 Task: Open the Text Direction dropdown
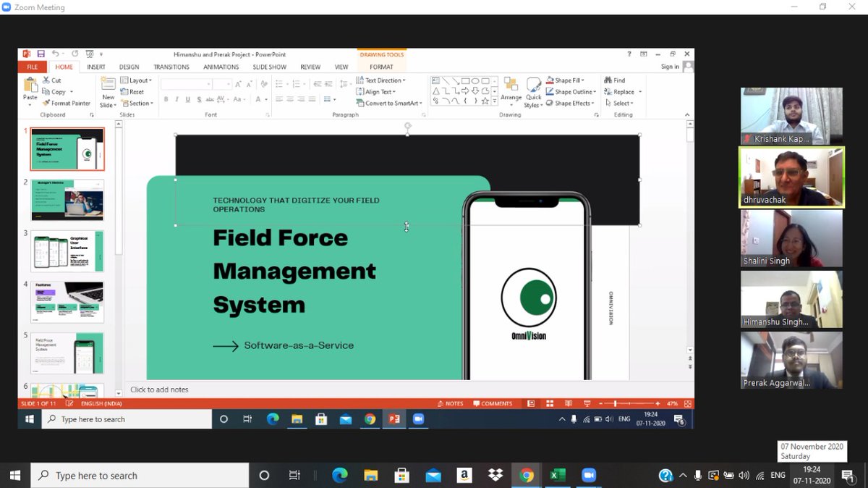point(381,80)
